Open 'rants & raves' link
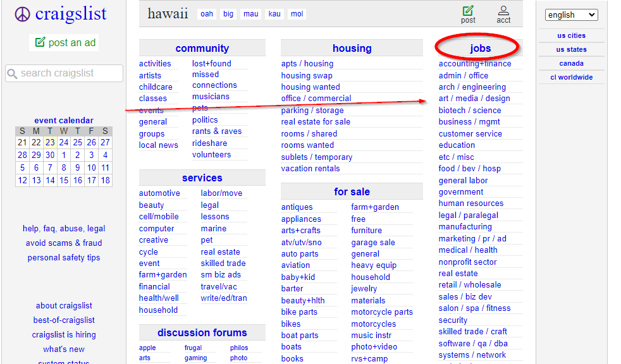The image size is (621, 364). tap(217, 131)
